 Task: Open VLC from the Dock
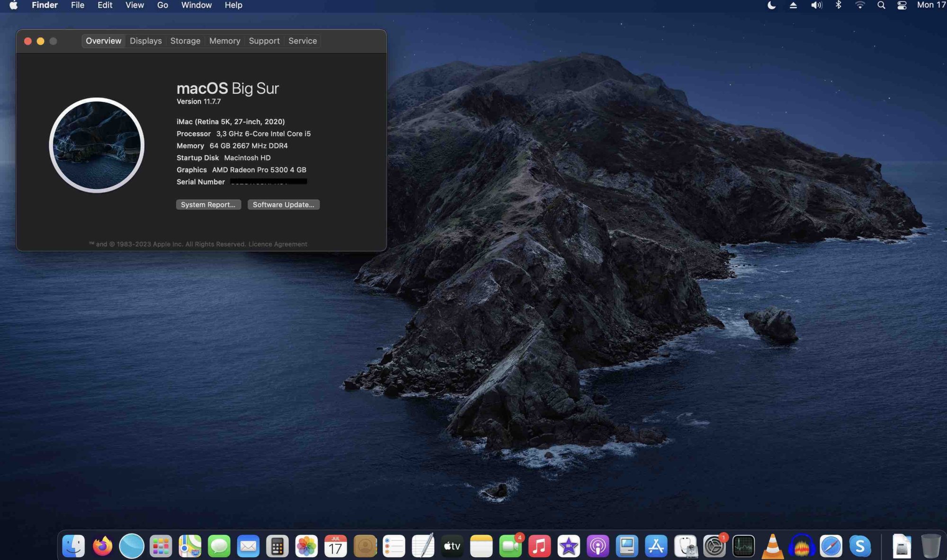point(772,546)
